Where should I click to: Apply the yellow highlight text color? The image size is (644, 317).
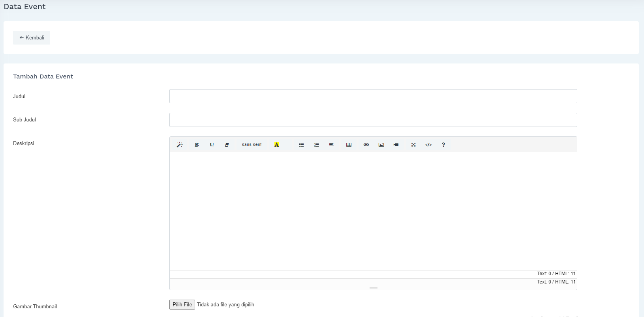click(276, 145)
